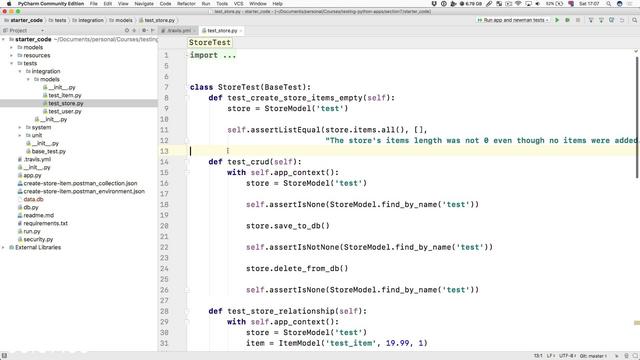Open the show history clock icon

click(611, 20)
